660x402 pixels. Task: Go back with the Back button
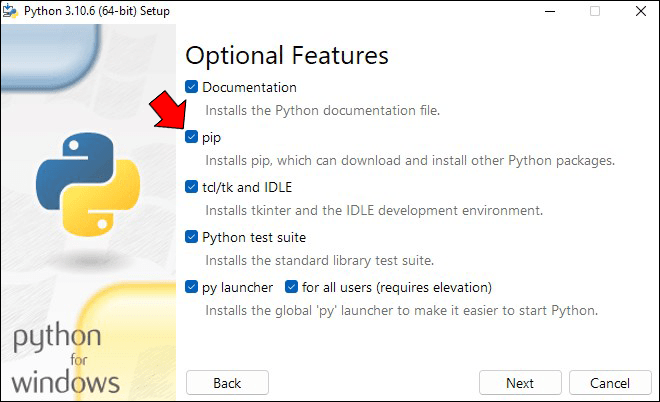click(227, 383)
